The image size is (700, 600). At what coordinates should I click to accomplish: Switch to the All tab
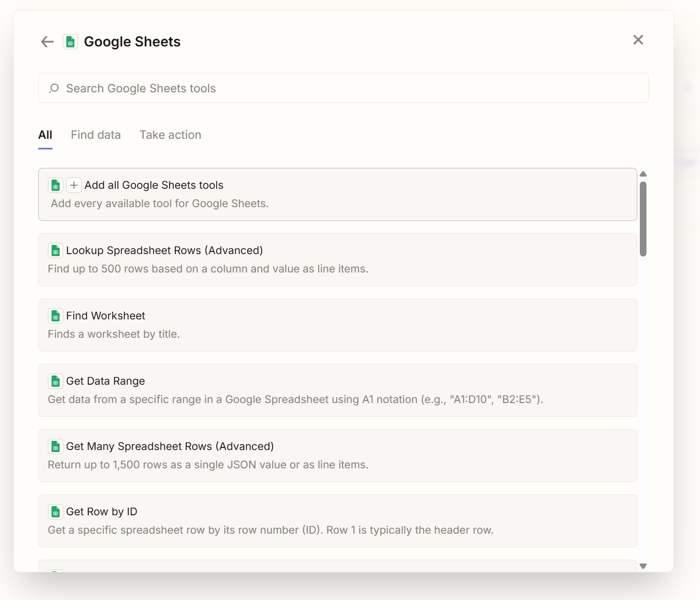point(45,135)
